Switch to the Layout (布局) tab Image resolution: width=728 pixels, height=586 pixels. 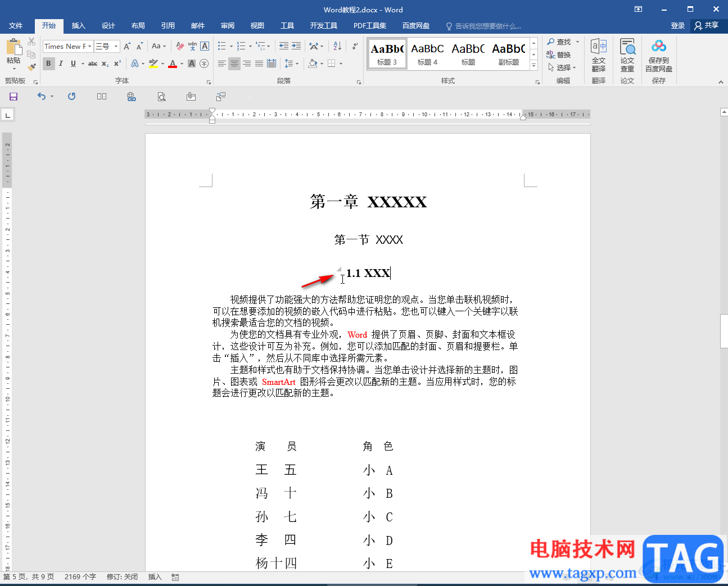pos(138,26)
